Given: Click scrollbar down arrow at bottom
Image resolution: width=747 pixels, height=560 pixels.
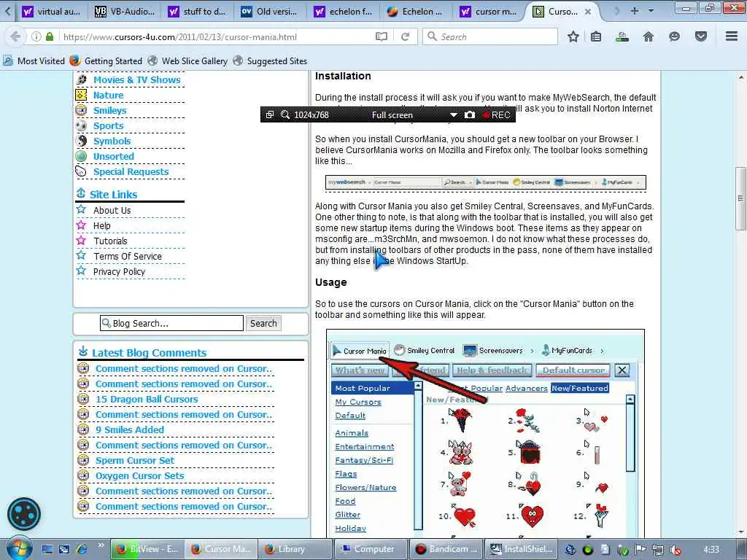Looking at the screenshot, I should (x=740, y=532).
